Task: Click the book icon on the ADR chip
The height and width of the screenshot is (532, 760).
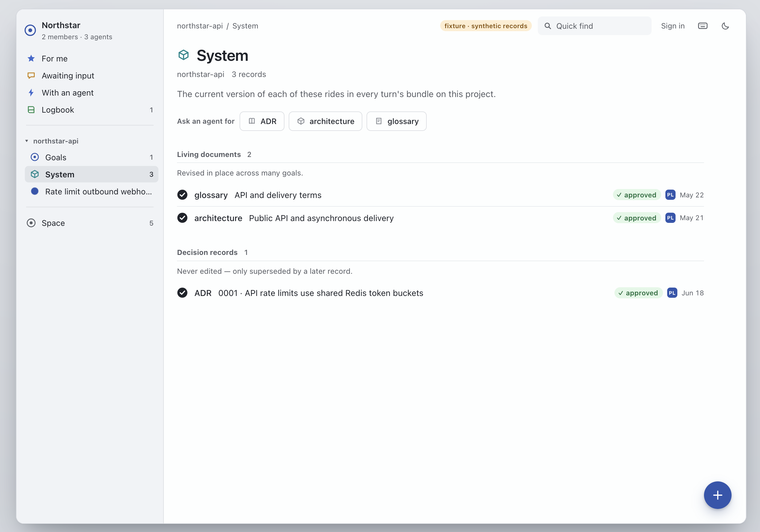Action: 252,121
